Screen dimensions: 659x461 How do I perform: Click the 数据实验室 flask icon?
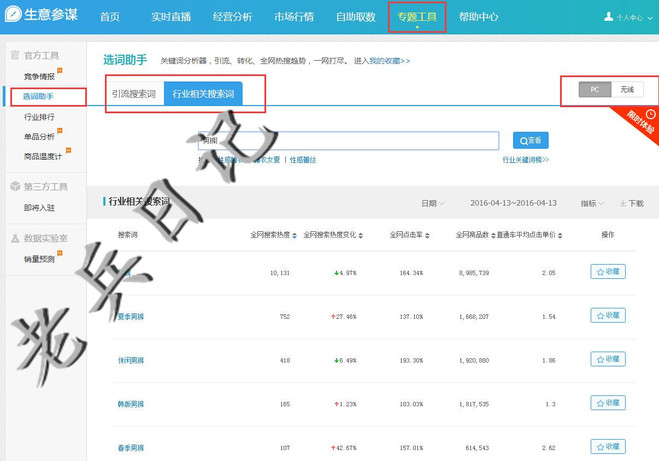point(15,238)
